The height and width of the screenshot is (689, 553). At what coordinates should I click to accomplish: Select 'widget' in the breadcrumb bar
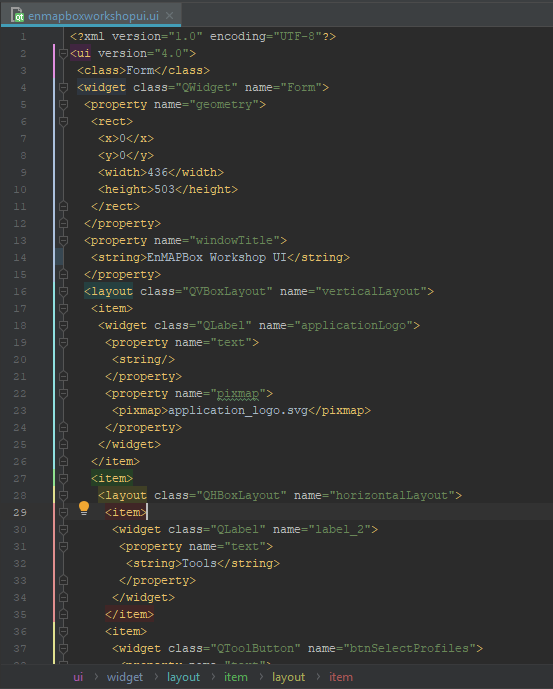[x=125, y=677]
